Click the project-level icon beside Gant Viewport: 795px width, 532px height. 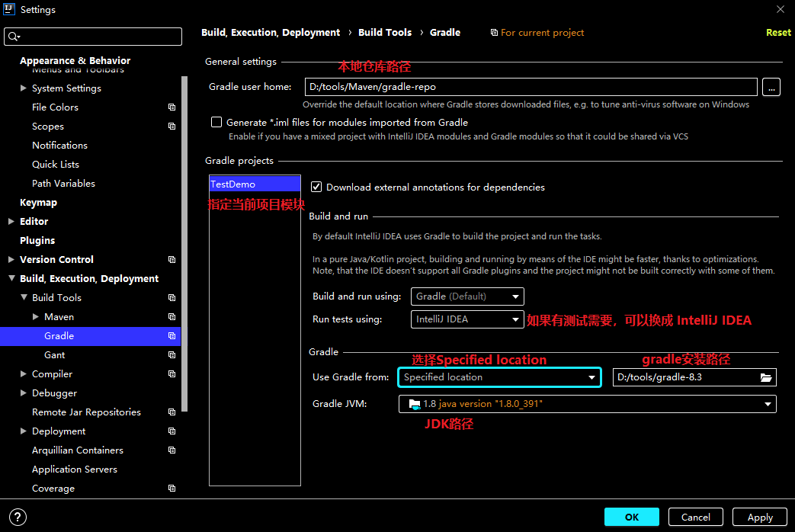click(172, 355)
